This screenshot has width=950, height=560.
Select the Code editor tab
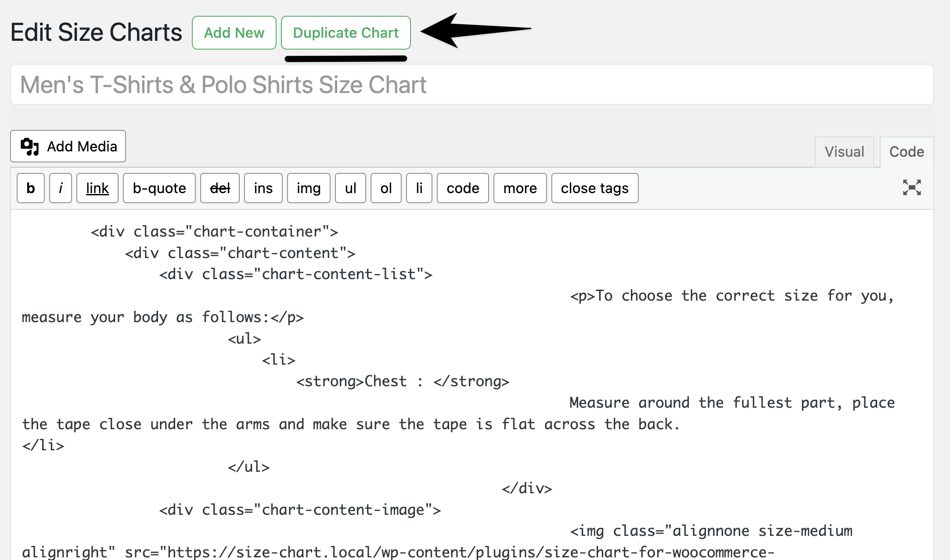906,152
